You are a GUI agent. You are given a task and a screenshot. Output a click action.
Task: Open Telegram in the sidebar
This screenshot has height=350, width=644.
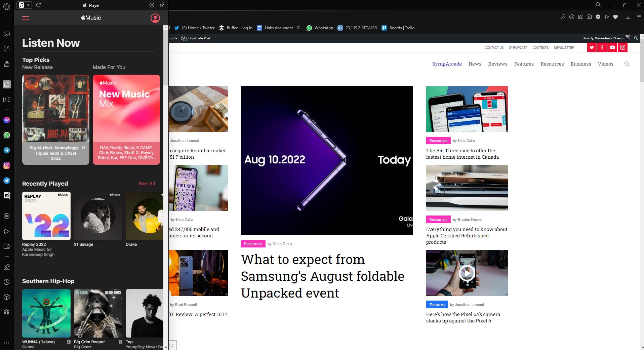coord(7,150)
